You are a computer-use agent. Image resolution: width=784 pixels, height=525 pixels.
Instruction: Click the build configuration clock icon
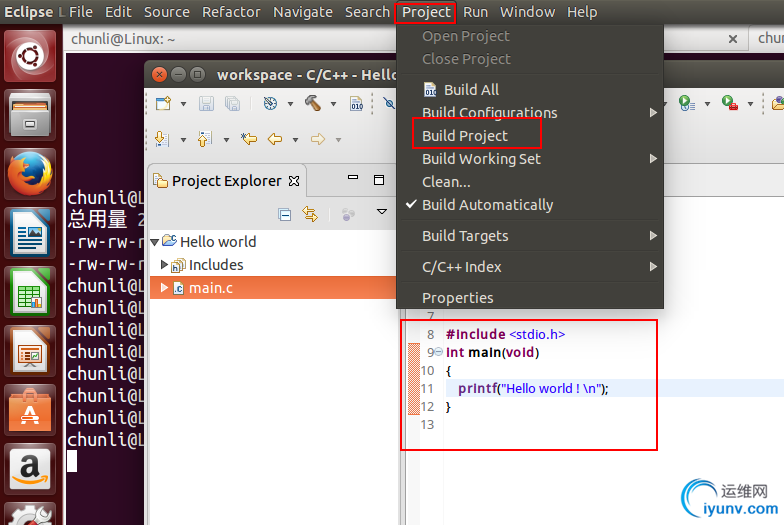pyautogui.click(x=270, y=104)
